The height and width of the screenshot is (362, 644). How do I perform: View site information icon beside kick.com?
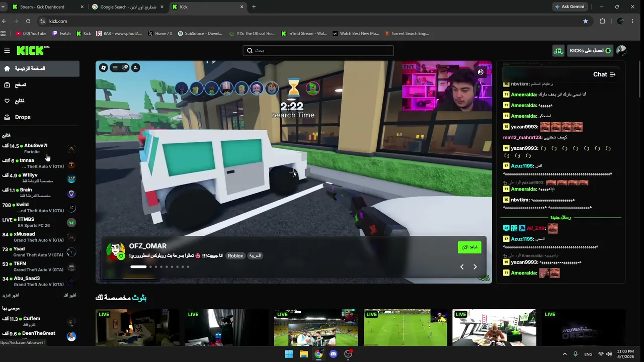(43, 21)
